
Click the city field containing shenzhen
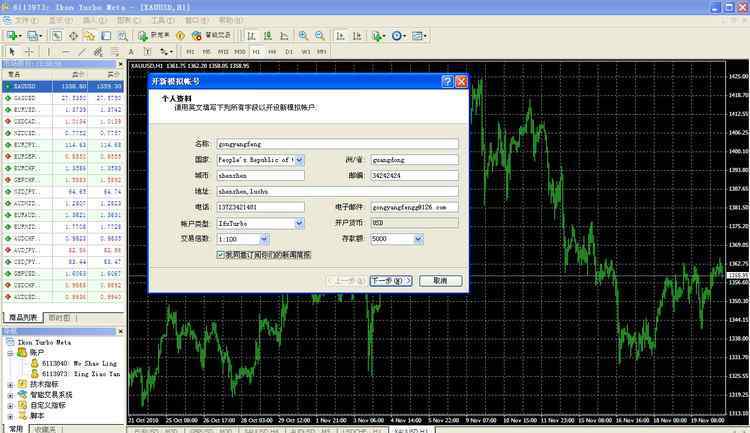(260, 176)
